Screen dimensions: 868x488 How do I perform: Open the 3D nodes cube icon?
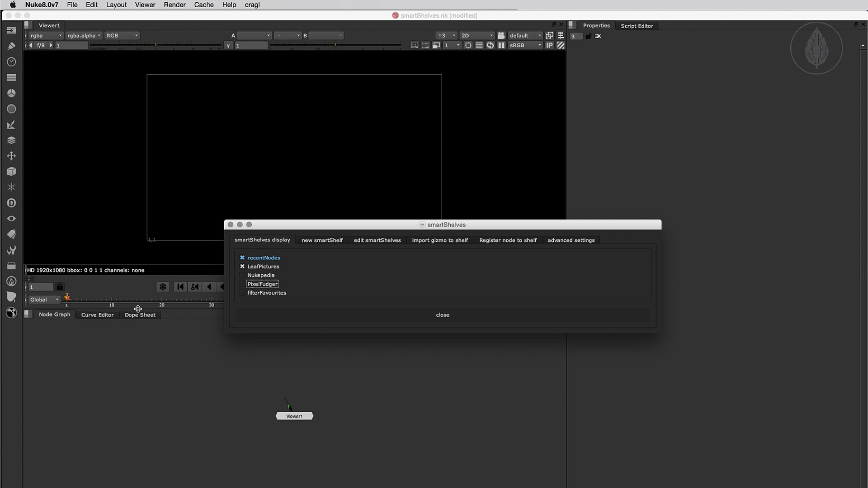coord(11,172)
